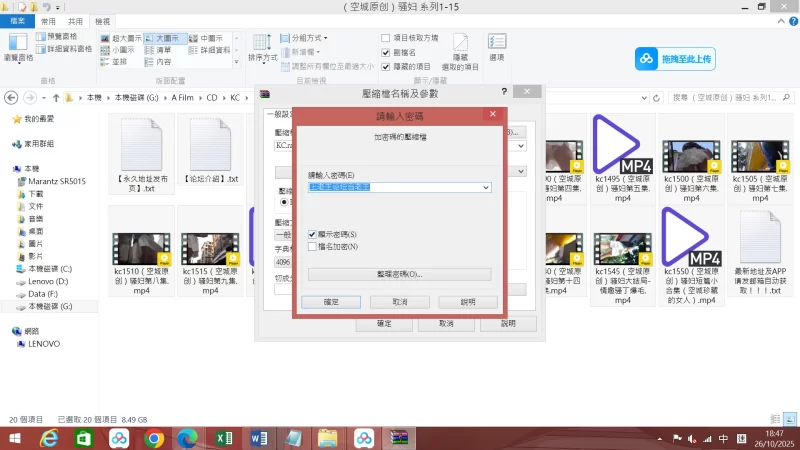This screenshot has height=450, width=800.
Task: Switch to the 常用 home tab
Action: [x=48, y=21]
